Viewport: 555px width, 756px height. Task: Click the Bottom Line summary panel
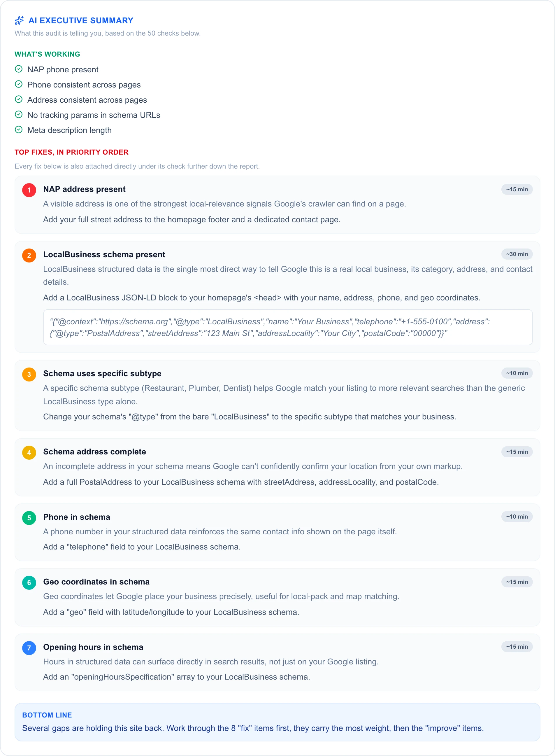tap(277, 722)
